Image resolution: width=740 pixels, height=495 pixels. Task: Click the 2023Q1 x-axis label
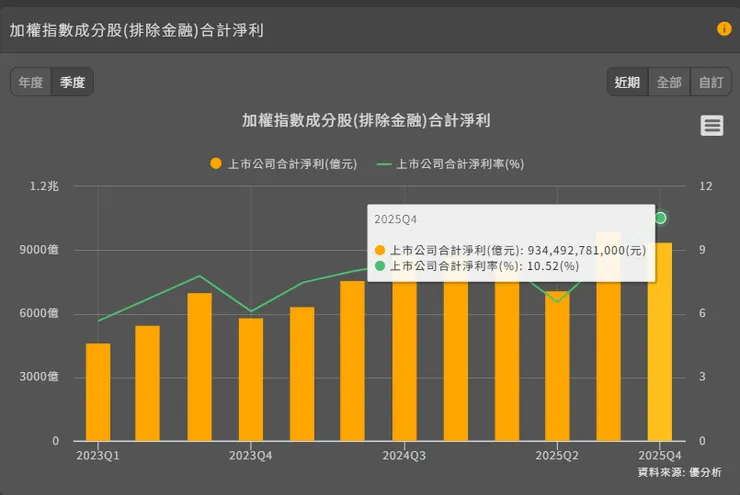(x=98, y=455)
